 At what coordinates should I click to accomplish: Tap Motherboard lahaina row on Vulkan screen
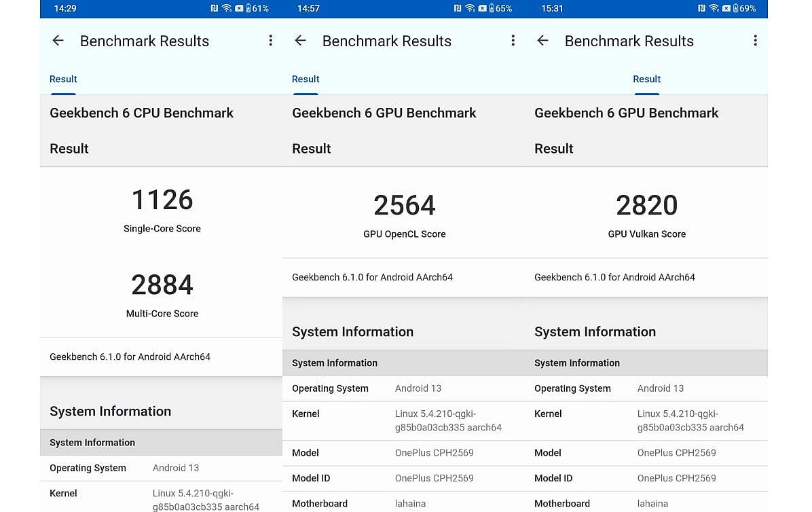click(x=646, y=502)
